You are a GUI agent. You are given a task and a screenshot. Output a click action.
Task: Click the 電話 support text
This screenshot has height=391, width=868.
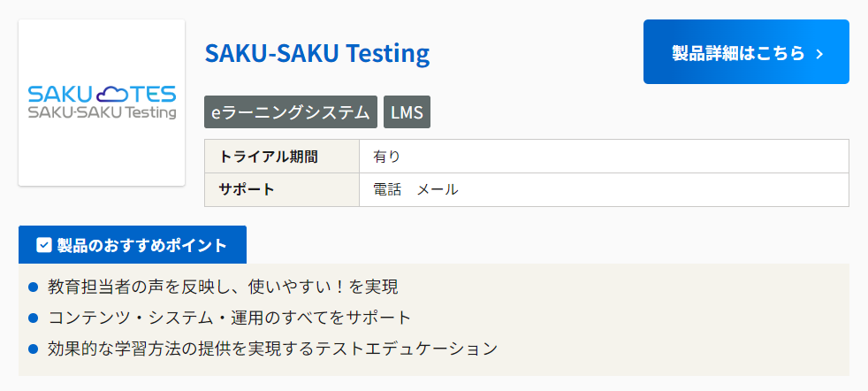[x=387, y=189]
